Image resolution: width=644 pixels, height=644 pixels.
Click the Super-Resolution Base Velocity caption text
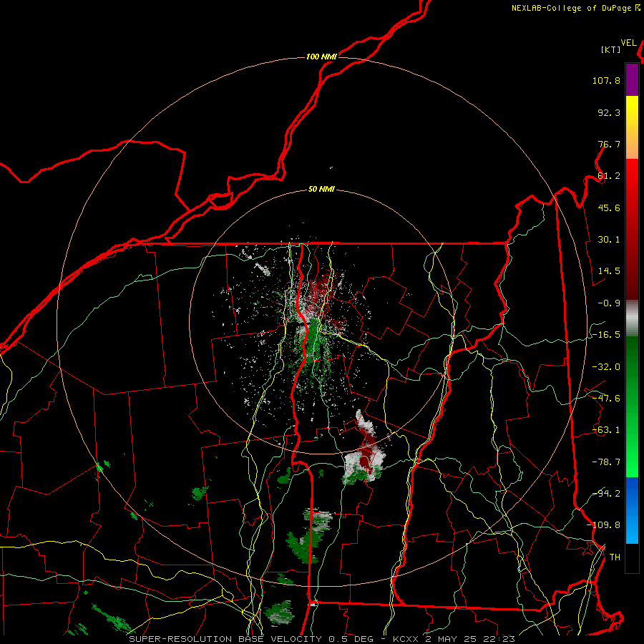click(x=225, y=639)
